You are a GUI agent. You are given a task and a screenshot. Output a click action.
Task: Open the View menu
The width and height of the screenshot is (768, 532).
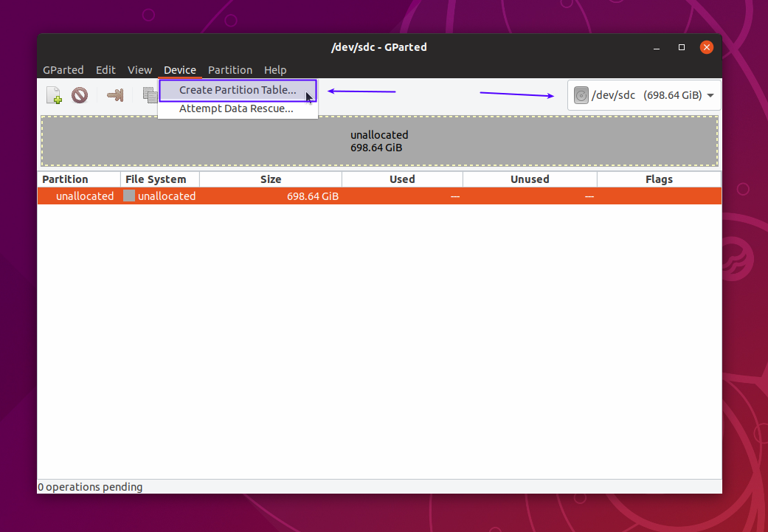(139, 70)
